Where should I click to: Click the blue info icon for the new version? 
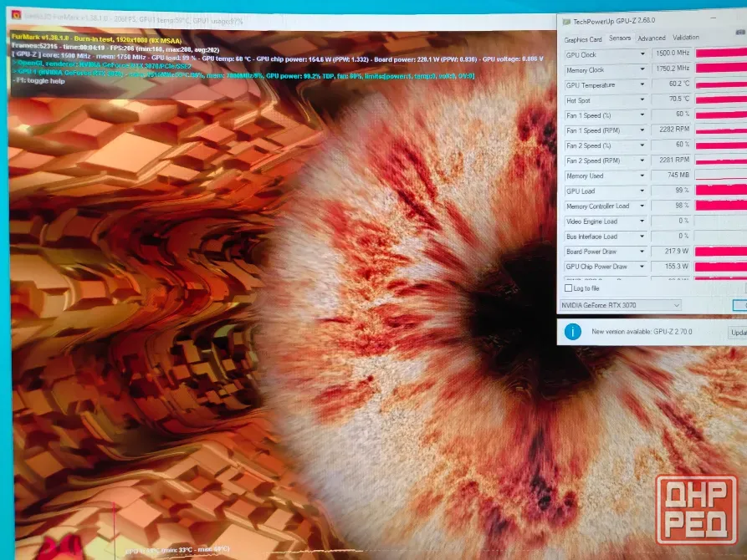[573, 332]
